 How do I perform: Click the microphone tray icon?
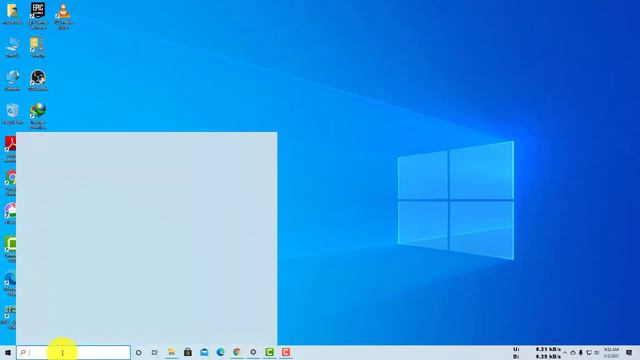(581, 353)
